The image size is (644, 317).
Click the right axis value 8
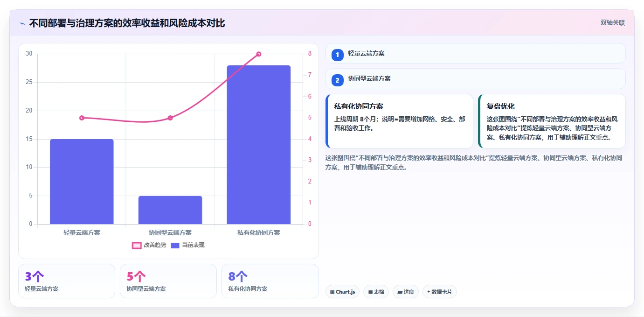[310, 54]
